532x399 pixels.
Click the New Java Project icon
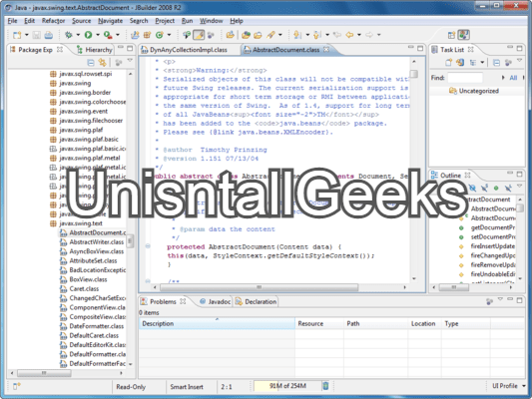pyautogui.click(x=135, y=35)
